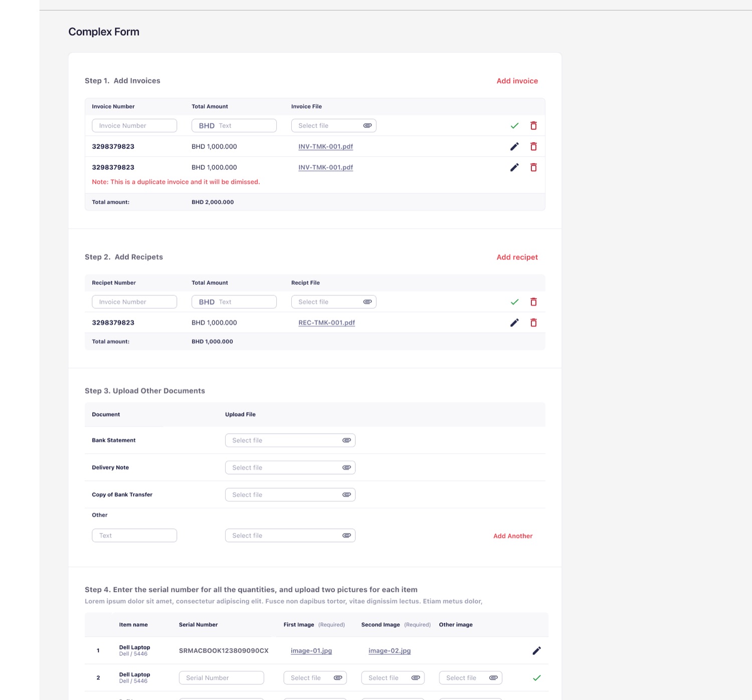Open the image-02.jpg link

[x=390, y=651]
